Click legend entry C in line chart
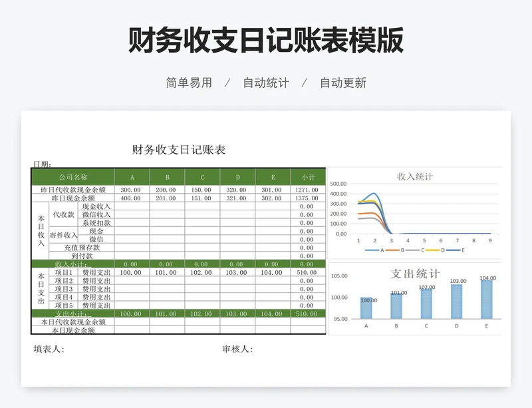 415,250
